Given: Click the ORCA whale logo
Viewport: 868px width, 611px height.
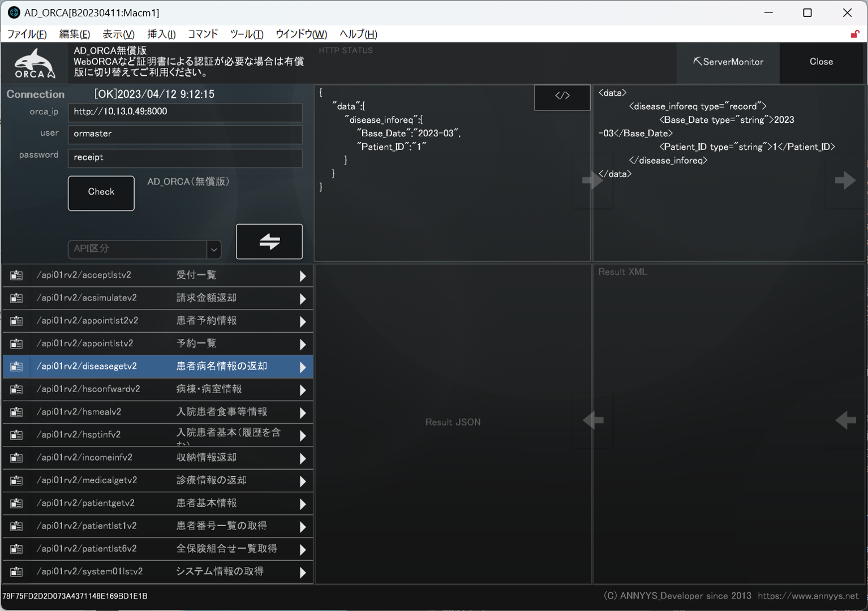Looking at the screenshot, I should click(x=35, y=63).
